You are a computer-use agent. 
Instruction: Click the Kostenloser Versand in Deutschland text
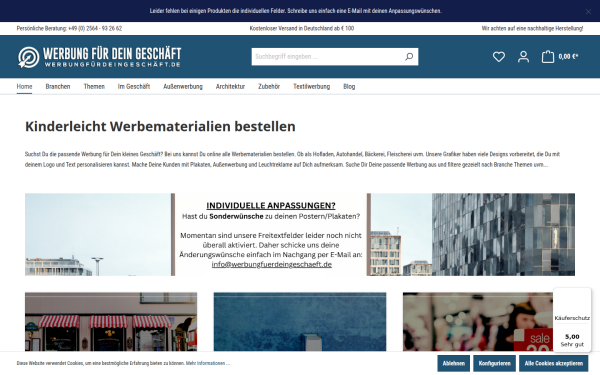(302, 28)
